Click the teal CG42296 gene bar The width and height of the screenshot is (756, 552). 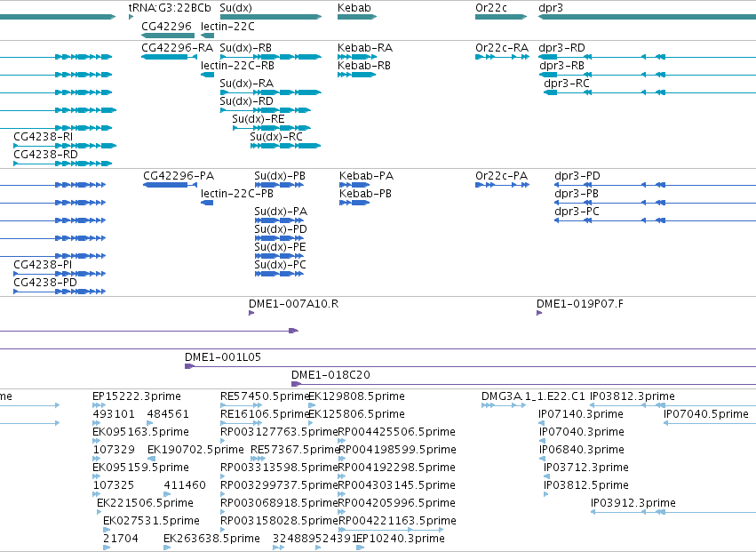click(168, 36)
